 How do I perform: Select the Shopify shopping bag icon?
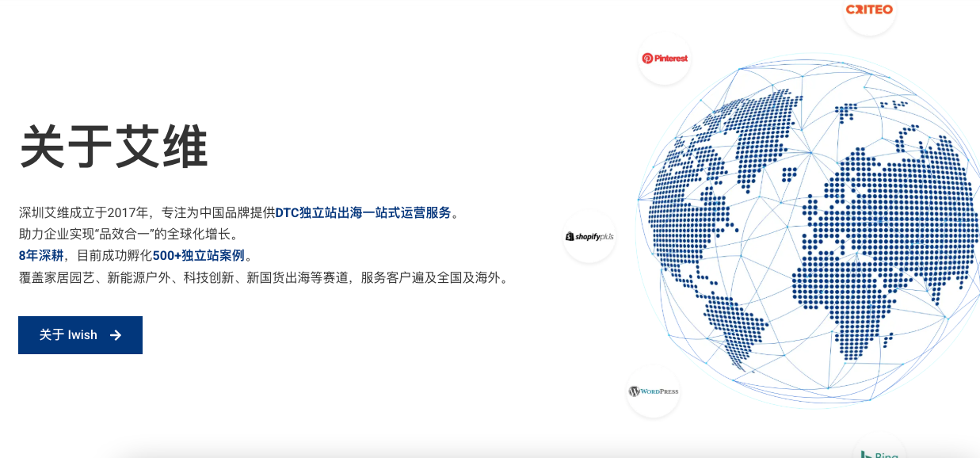[569, 236]
